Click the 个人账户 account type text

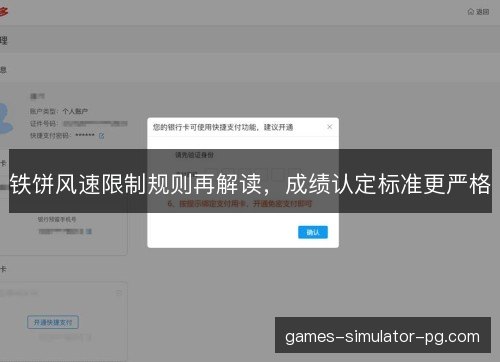pos(75,111)
